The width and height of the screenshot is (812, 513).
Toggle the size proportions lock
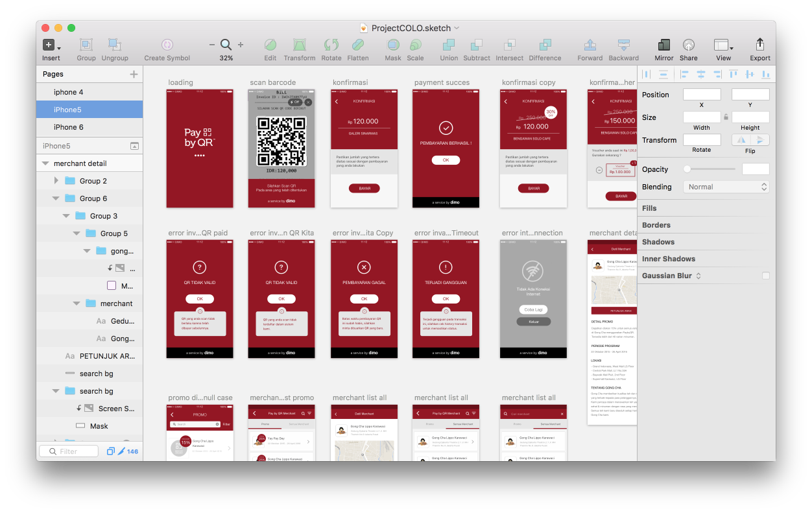[726, 117]
